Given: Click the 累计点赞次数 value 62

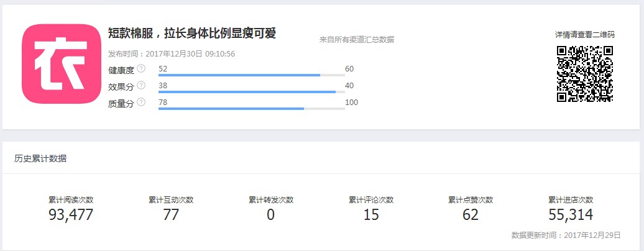Looking at the screenshot, I should click(x=471, y=214).
